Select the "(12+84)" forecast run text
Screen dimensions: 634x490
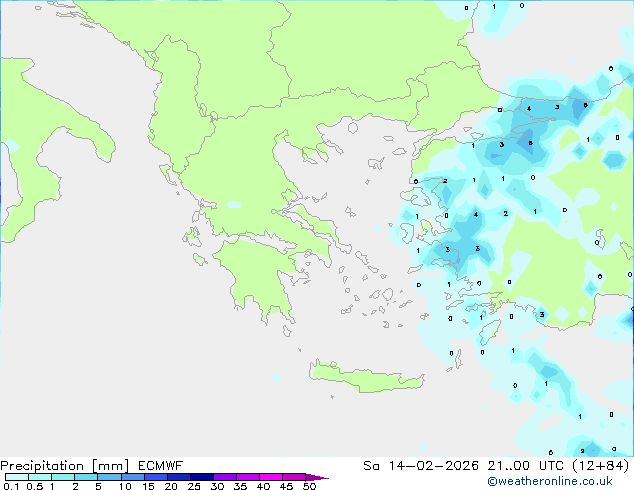601,466
